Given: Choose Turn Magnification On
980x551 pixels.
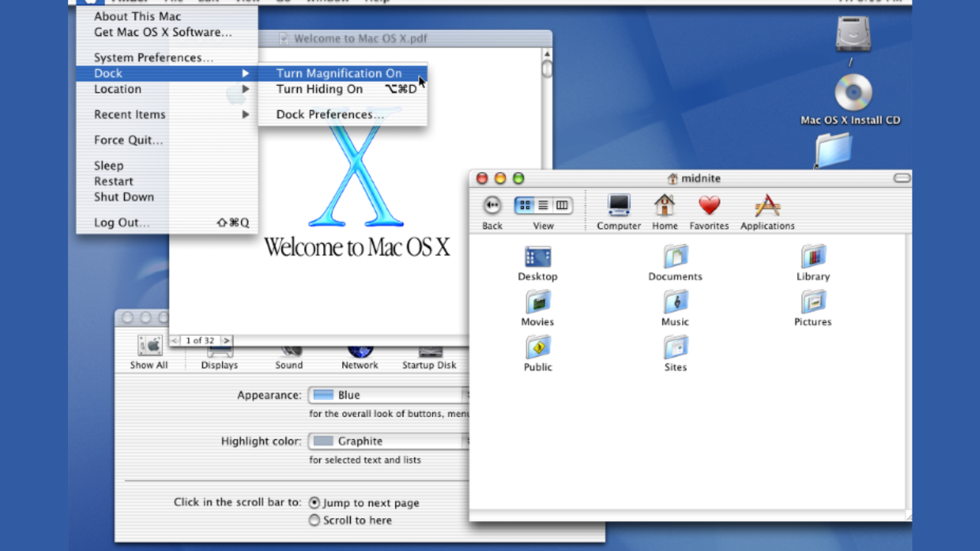Looking at the screenshot, I should point(339,73).
